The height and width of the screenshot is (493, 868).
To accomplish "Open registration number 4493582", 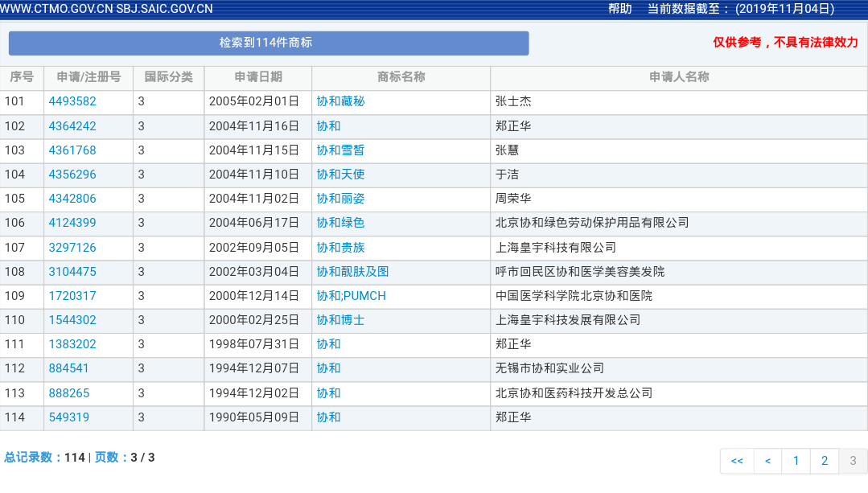I will (72, 101).
